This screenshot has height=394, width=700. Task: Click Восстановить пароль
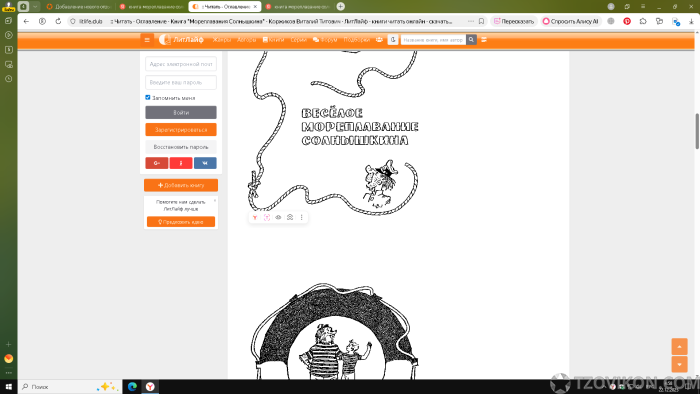pyautogui.click(x=181, y=147)
